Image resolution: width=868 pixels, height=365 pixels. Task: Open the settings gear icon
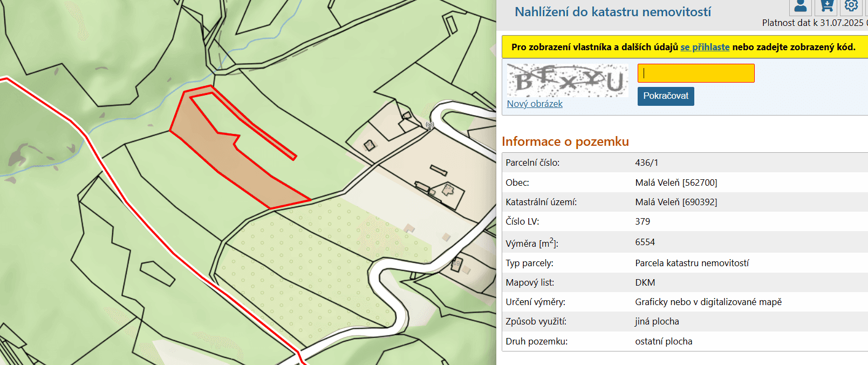point(851,6)
